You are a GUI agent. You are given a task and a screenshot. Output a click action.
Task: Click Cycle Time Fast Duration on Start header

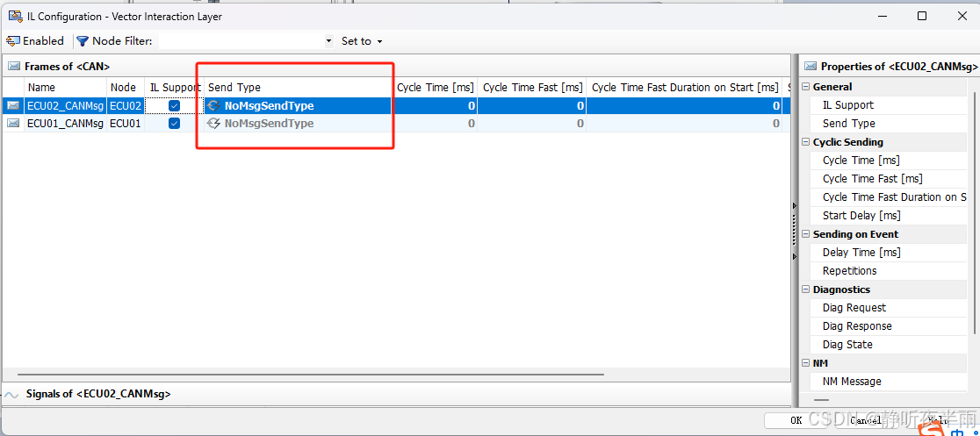tap(684, 88)
